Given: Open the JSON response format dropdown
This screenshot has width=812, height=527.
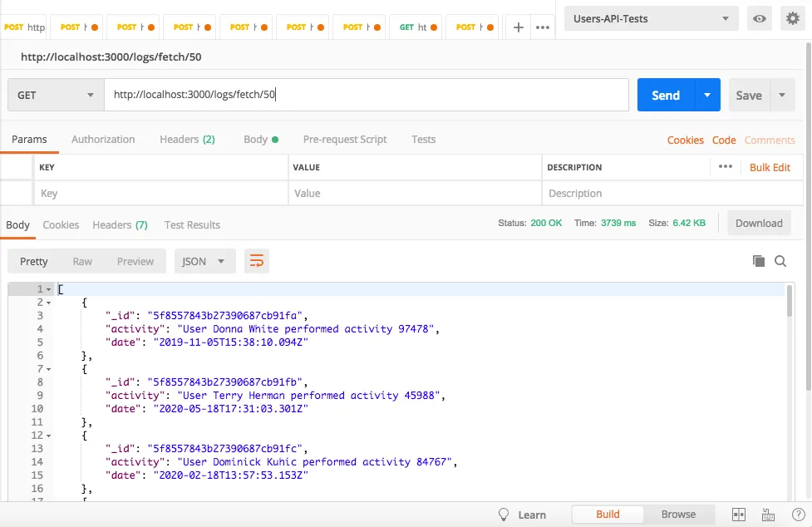Looking at the screenshot, I should (204, 260).
